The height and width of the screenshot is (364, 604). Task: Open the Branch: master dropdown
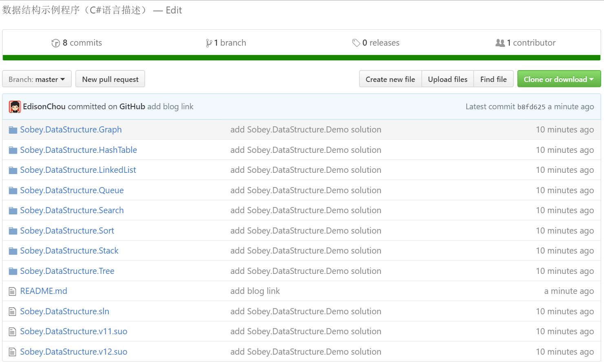37,79
